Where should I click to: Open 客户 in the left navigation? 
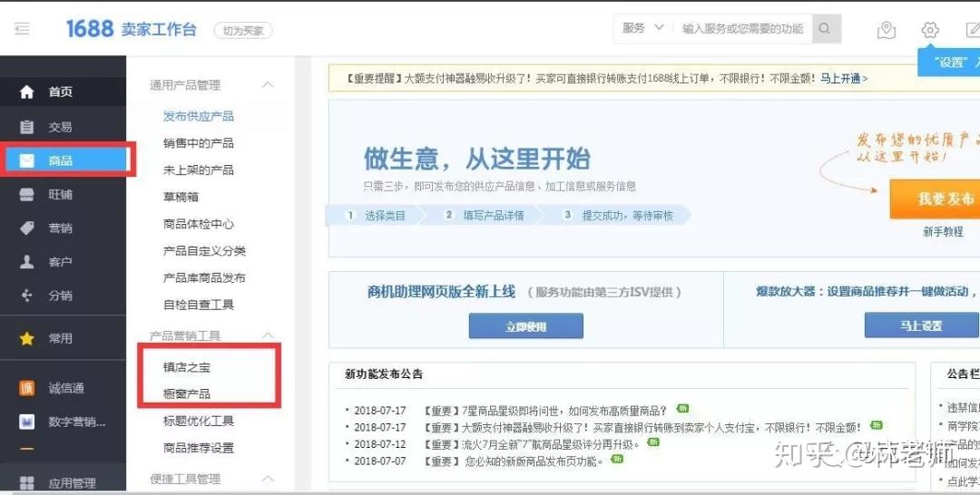[63, 261]
